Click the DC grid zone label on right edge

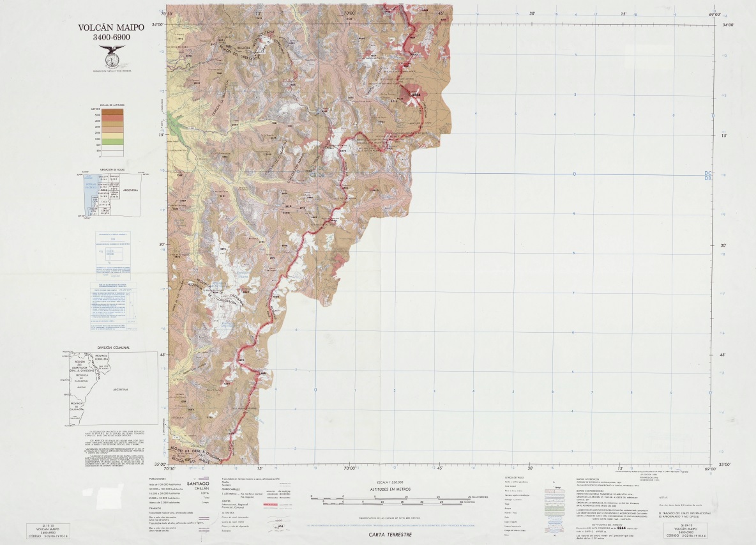coord(707,173)
